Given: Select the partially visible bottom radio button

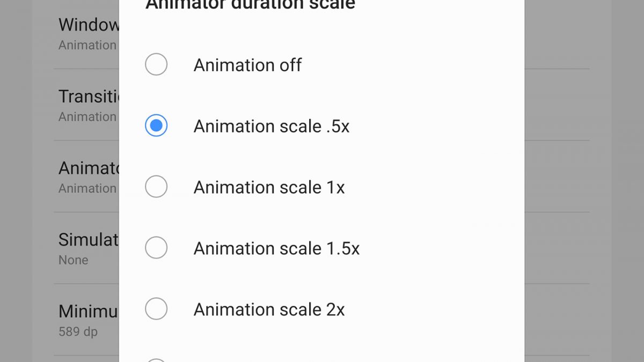Looking at the screenshot, I should pyautogui.click(x=156, y=360).
